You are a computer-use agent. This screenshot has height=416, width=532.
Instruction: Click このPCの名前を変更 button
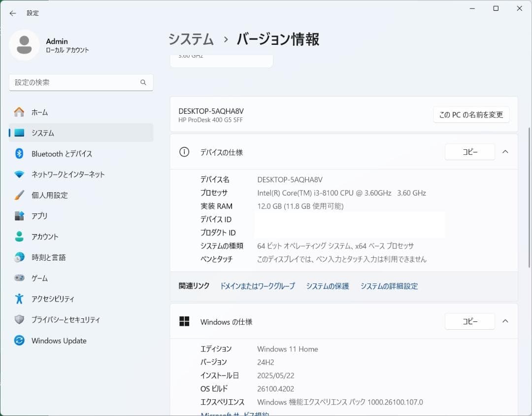pyautogui.click(x=470, y=114)
